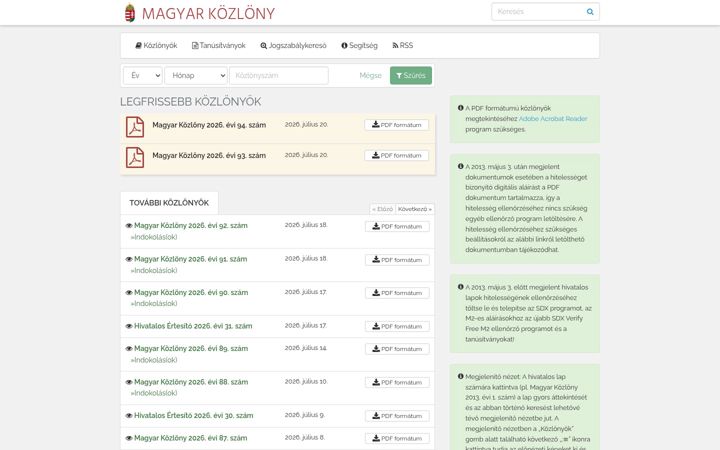The width and height of the screenshot is (720, 450).
Task: Click date 2026. július 14. of 89. szám
Action: 306,348
